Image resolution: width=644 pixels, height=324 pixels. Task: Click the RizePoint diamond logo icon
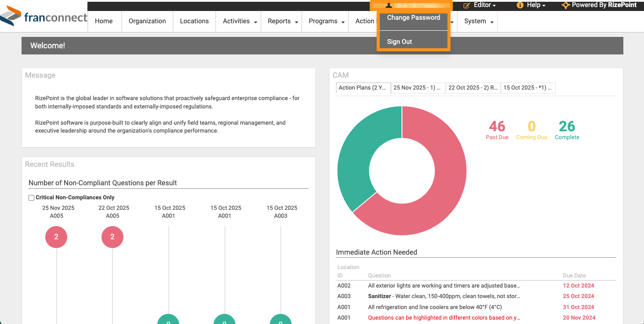coord(566,5)
